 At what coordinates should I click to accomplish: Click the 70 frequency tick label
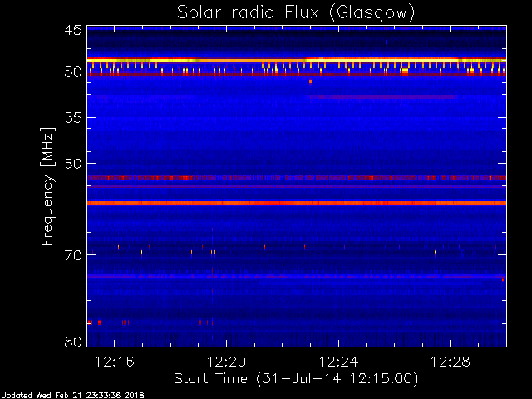(x=73, y=255)
